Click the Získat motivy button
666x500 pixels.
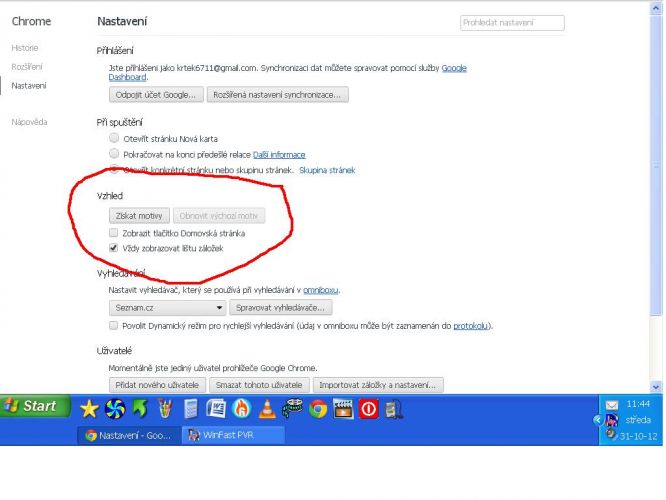[139, 216]
